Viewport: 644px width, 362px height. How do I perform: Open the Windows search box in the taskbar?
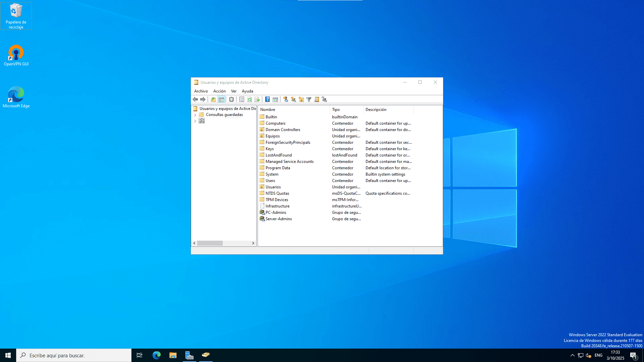pos(67,355)
